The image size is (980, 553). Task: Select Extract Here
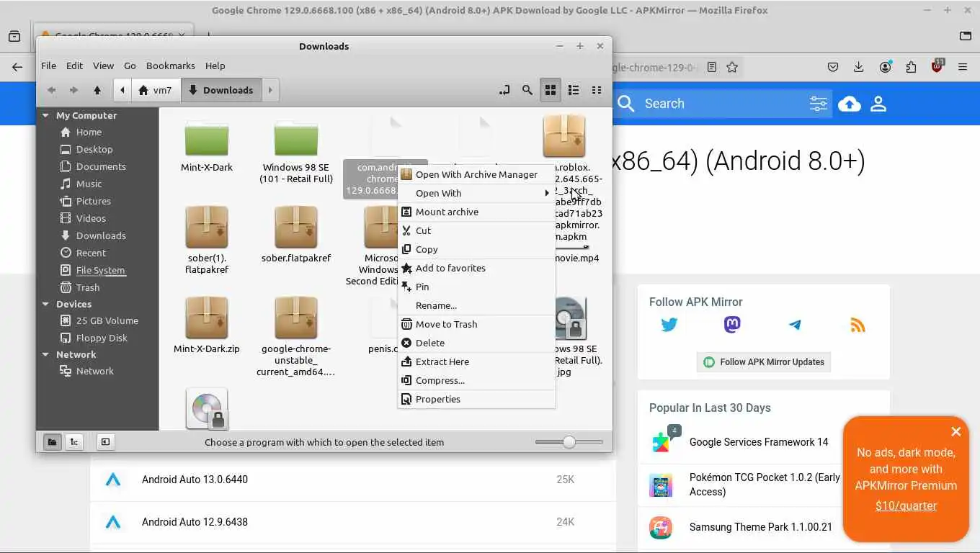[476, 361]
